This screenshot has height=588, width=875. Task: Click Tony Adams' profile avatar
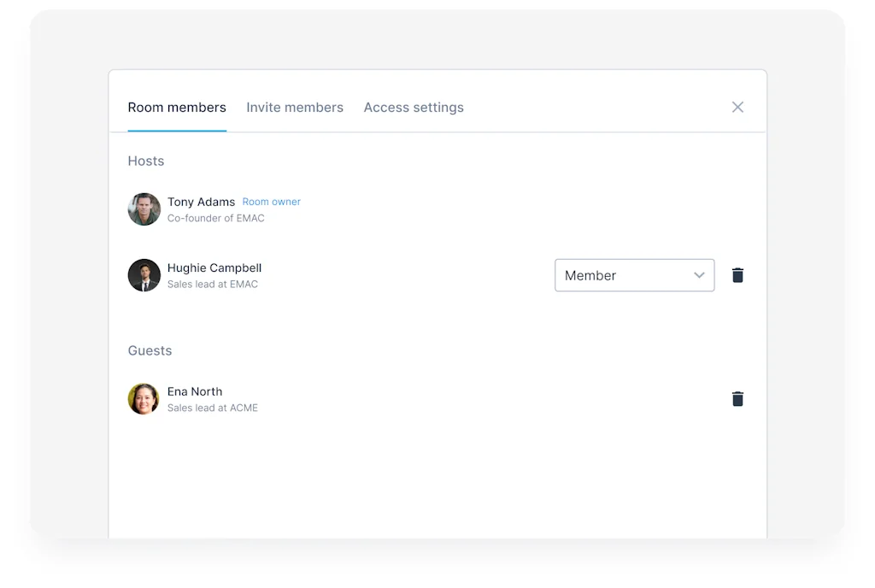coord(144,209)
